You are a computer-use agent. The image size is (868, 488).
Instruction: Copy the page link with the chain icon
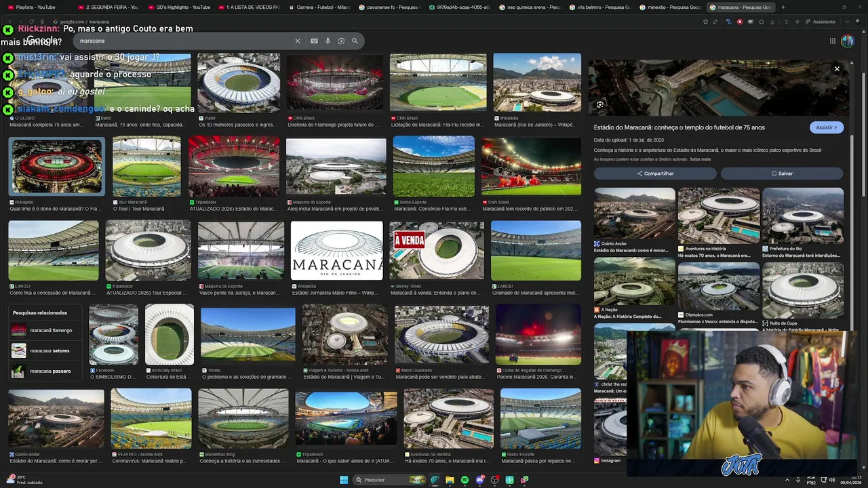click(717, 22)
